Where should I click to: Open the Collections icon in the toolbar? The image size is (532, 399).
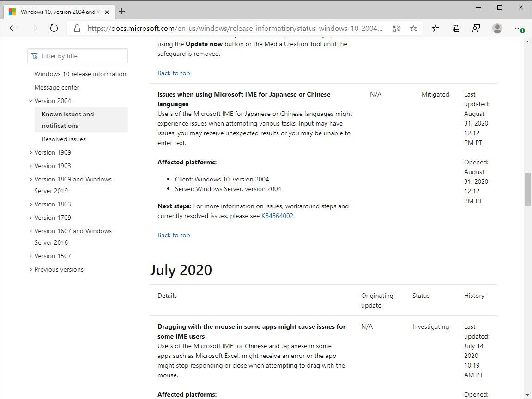point(456,29)
